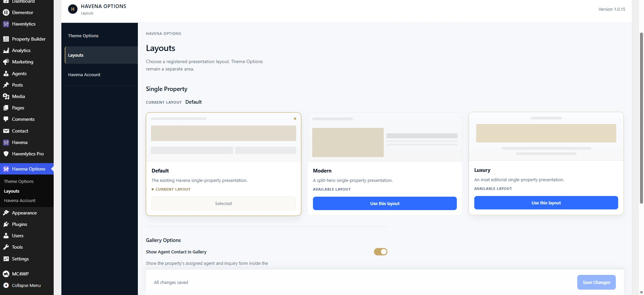644x295 pixels.
Task: Open Havena Account in dark panel
Action: [x=84, y=75]
